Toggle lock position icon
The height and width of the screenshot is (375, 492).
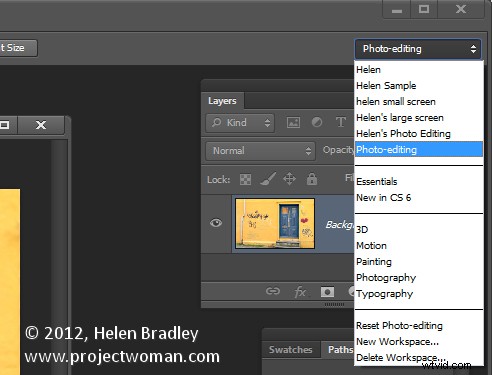point(289,179)
